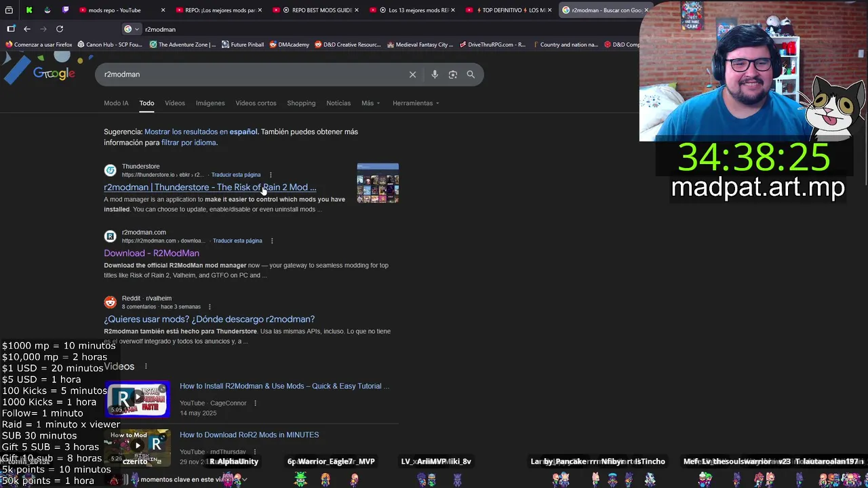The image size is (868, 488).
Task: Click the browser back arrow
Action: click(27, 29)
